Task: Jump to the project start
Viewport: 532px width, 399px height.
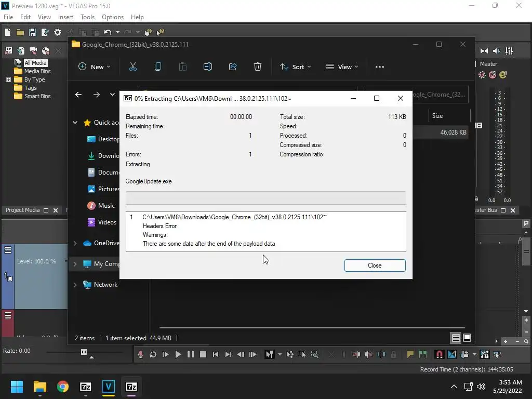Action: (x=216, y=354)
